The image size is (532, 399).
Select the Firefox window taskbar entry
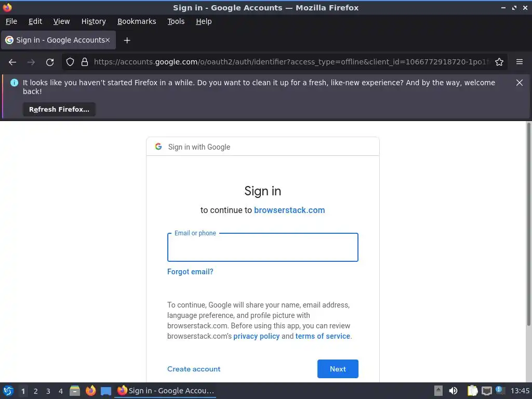tap(166, 391)
